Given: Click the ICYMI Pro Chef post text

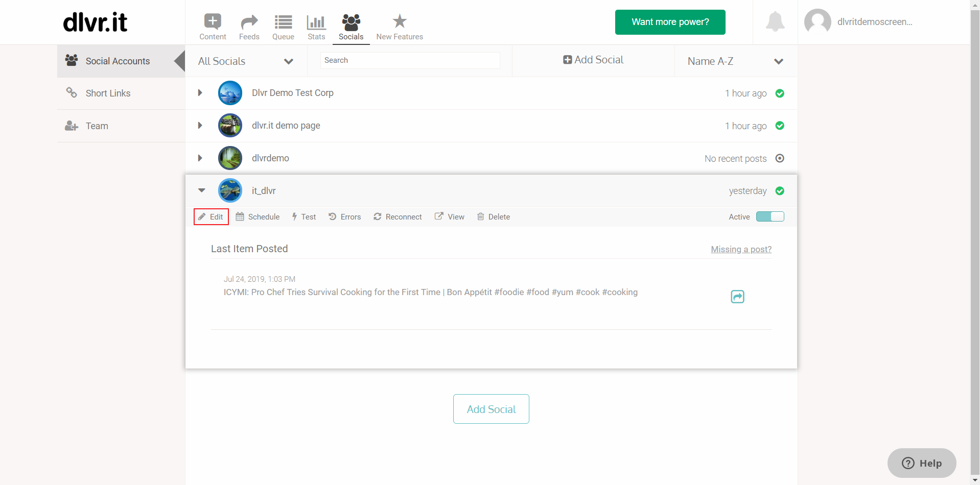Looking at the screenshot, I should coord(431,292).
